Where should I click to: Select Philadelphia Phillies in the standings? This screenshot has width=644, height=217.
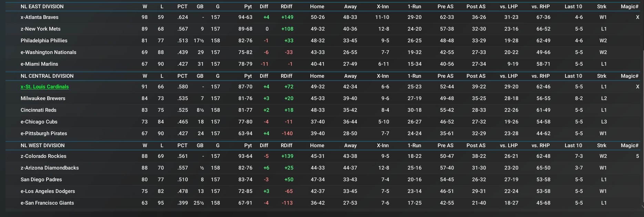pos(44,41)
